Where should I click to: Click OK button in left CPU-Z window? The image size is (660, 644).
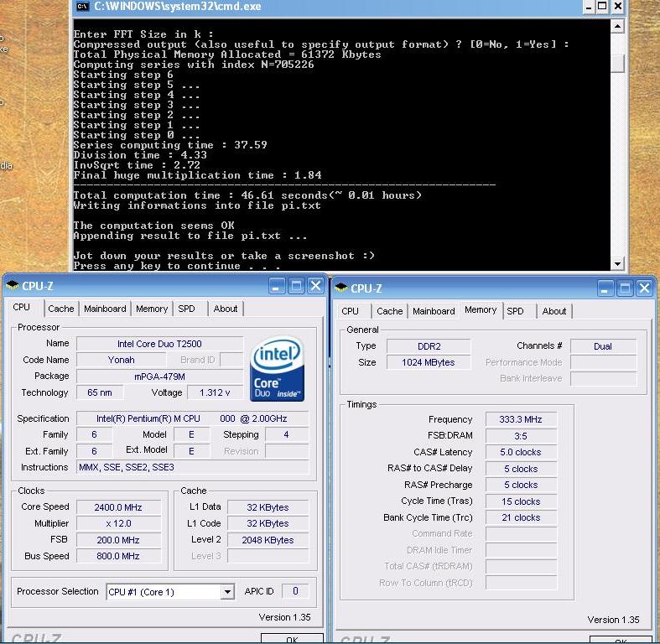pos(292,639)
